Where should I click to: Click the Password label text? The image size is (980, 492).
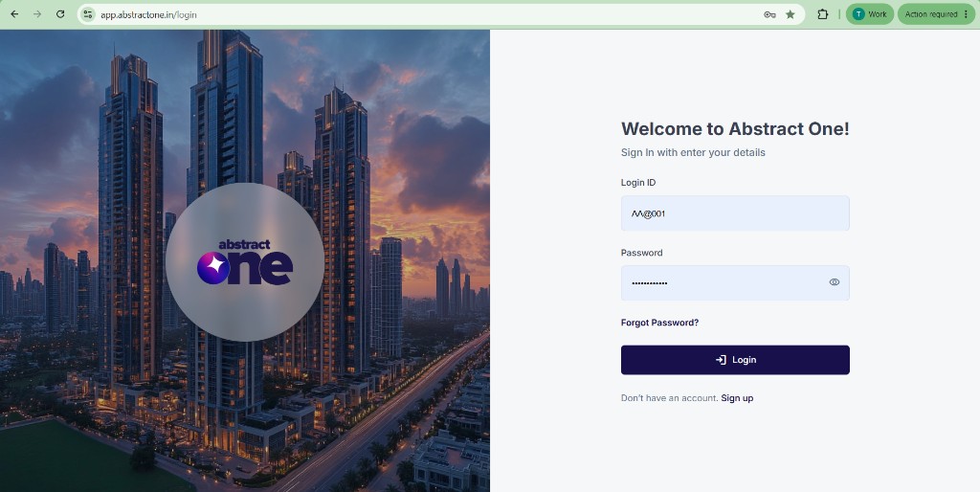(x=641, y=253)
